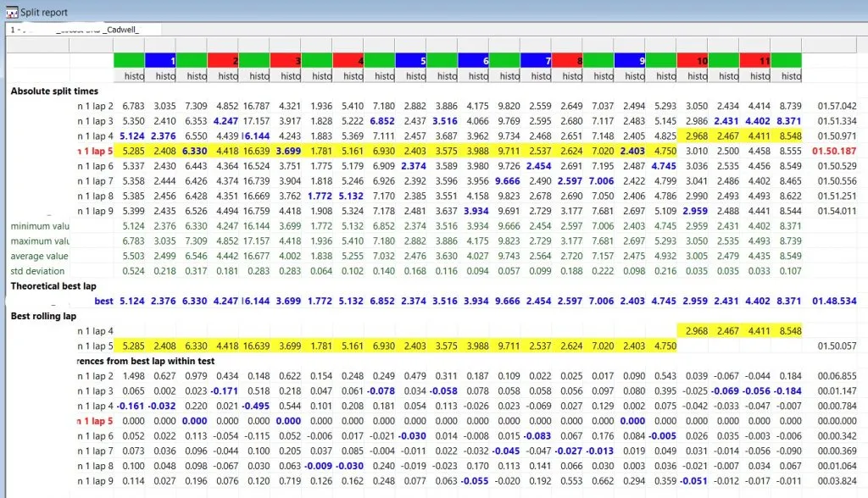This screenshot has height=498, width=868.
Task: Click the lap 2 first split 6.783
Action: 133,106
